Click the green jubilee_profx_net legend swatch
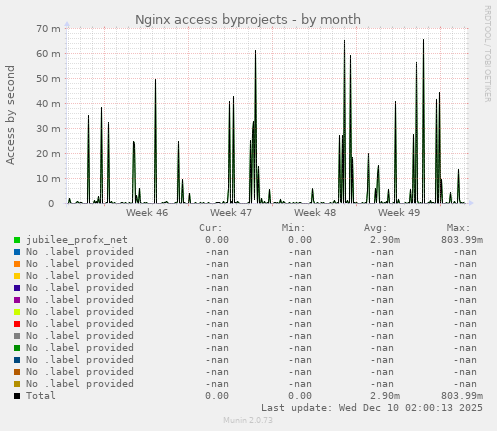Viewport: 497px width, 431px height. tap(17, 240)
